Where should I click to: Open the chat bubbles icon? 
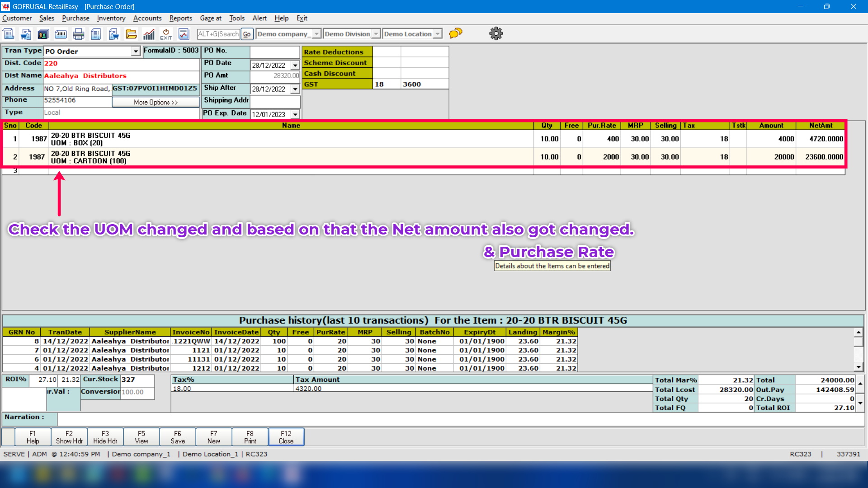coord(456,33)
